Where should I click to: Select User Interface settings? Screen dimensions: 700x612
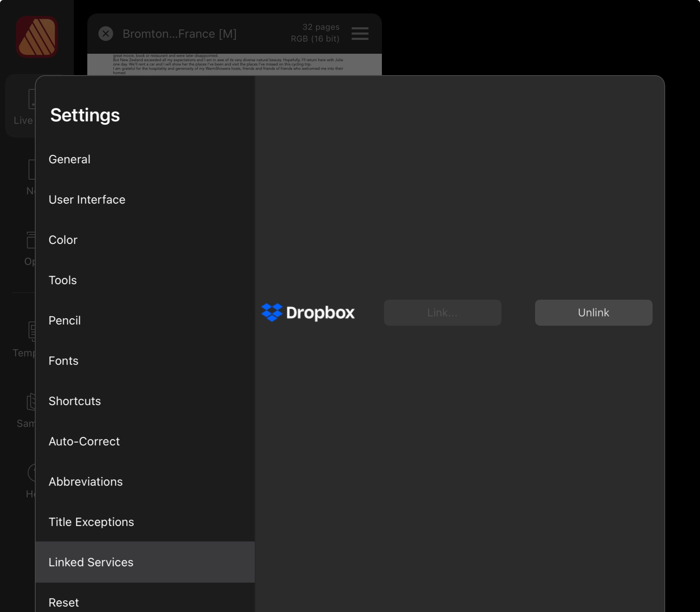pos(145,200)
